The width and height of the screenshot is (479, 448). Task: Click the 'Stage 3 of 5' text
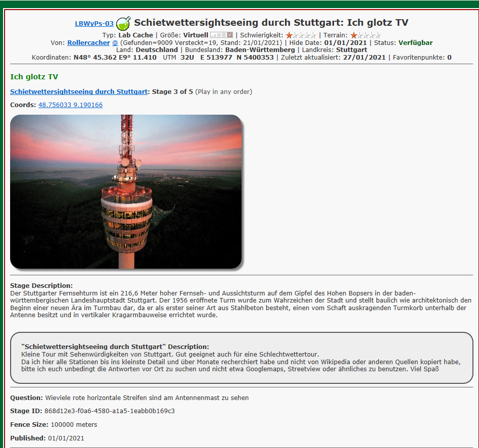coord(173,91)
